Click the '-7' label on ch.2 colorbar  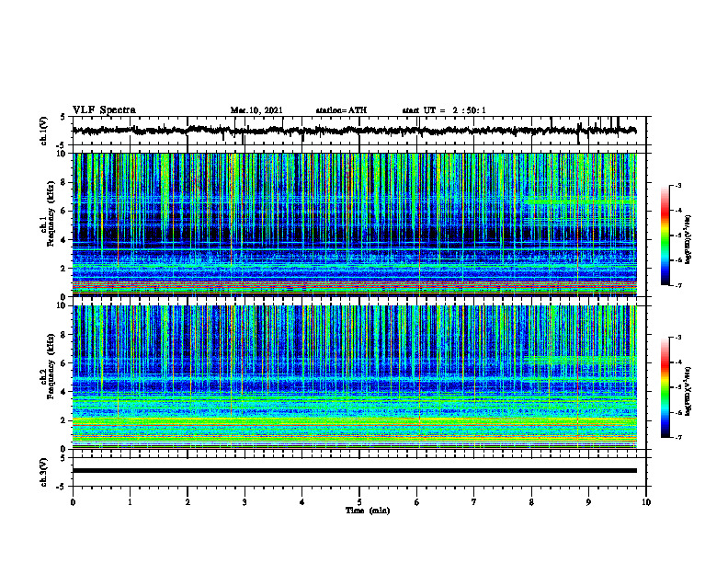[x=678, y=437]
